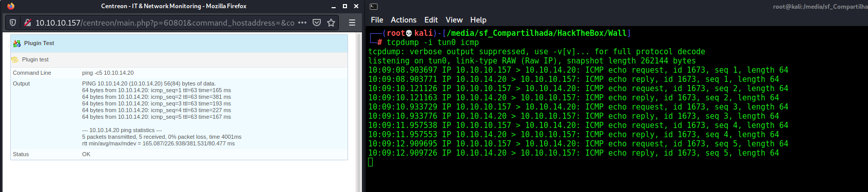Image resolution: width=868 pixels, height=192 pixels.
Task: Open the Actions menu in terminal
Action: coord(403,20)
